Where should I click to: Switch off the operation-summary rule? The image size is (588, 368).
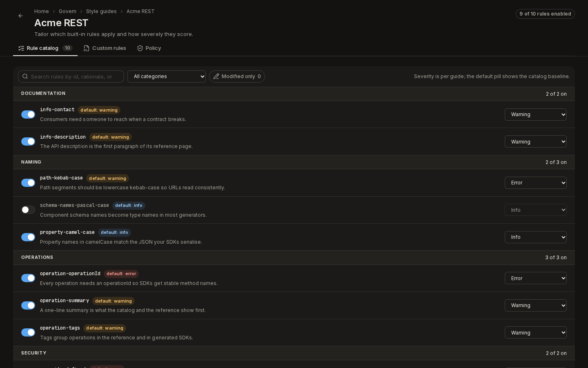click(x=28, y=305)
